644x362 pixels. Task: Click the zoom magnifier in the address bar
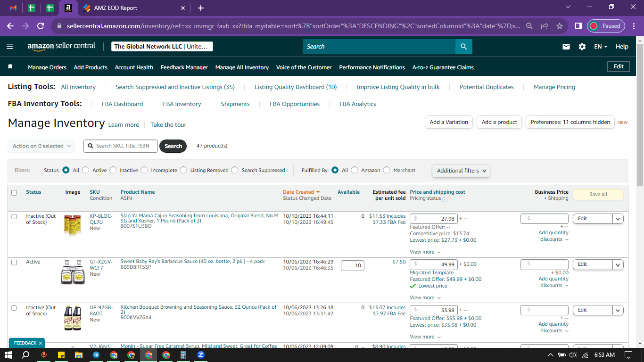click(x=530, y=26)
